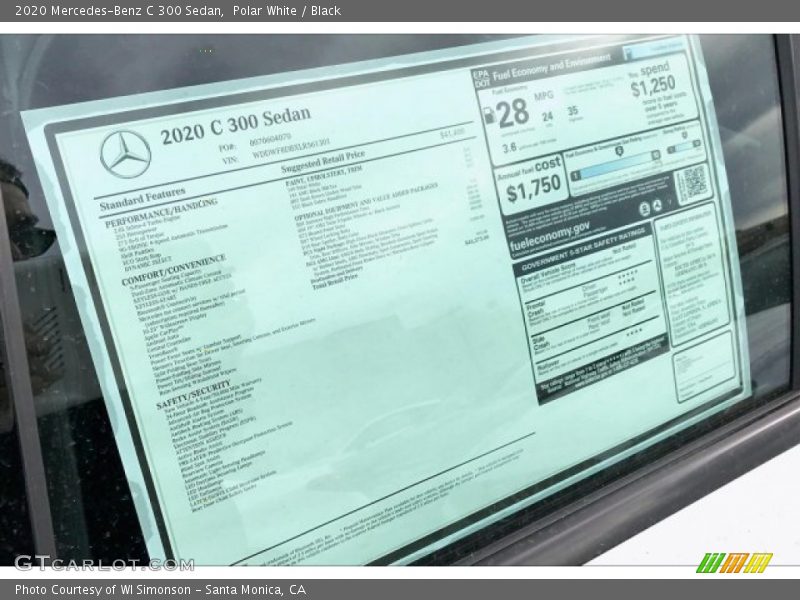The width and height of the screenshot is (800, 600).
Task: Click the spend $1,250 fuel cost text
Action: (652, 85)
